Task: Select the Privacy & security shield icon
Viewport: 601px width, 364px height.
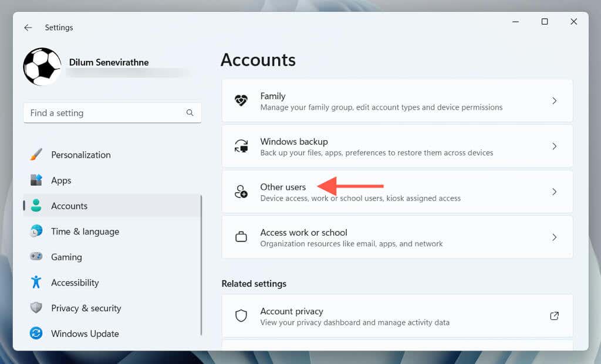Action: click(36, 308)
